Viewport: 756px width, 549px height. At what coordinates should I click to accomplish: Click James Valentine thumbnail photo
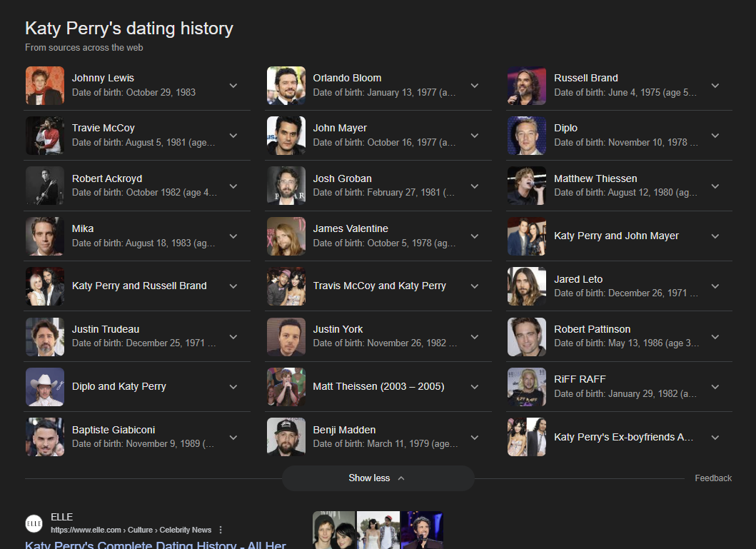pos(286,236)
